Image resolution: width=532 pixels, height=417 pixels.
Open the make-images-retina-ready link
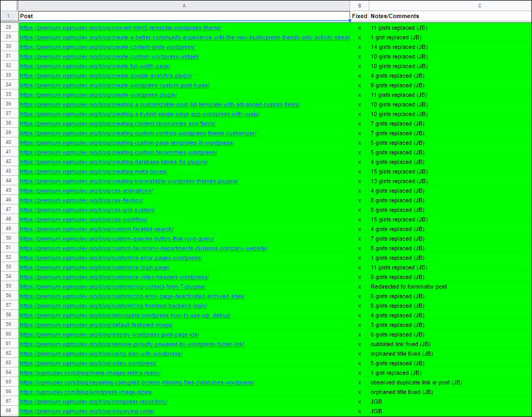click(90, 373)
